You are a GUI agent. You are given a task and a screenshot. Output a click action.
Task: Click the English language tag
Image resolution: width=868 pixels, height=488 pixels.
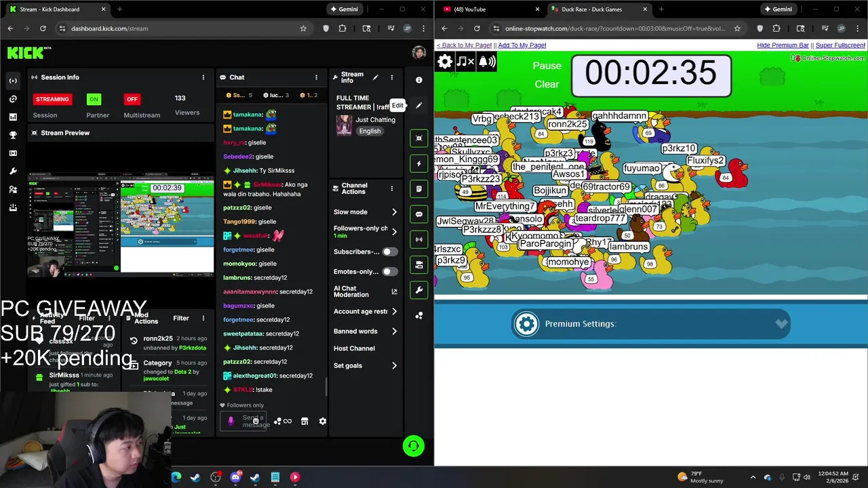tap(370, 131)
